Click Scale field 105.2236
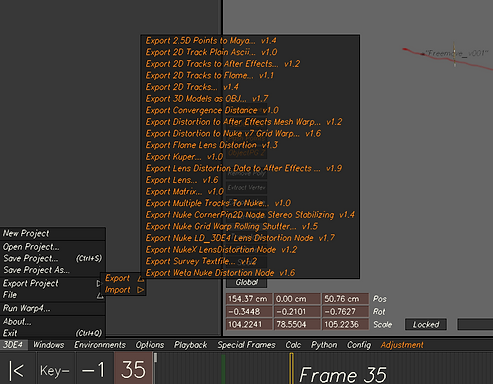Screen dimensions: 493x384 pos(345,324)
